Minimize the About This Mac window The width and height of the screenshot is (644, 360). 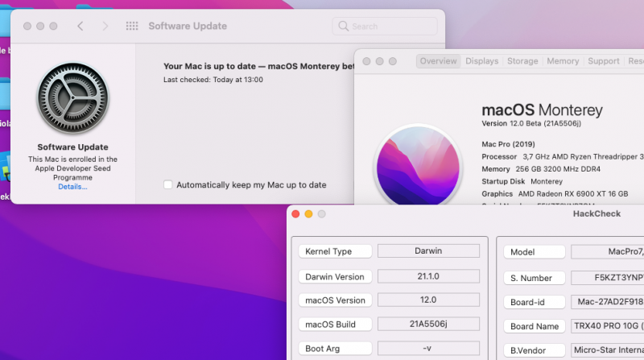[380, 61]
